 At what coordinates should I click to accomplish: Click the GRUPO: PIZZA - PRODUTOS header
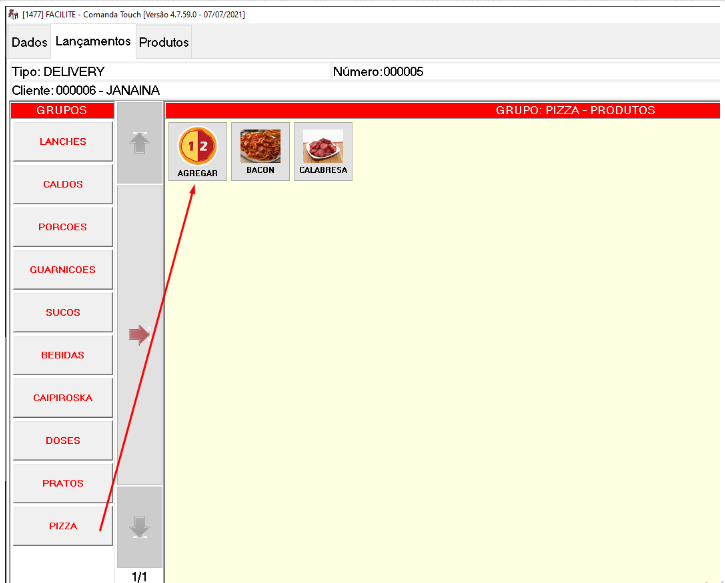pyautogui.click(x=443, y=110)
